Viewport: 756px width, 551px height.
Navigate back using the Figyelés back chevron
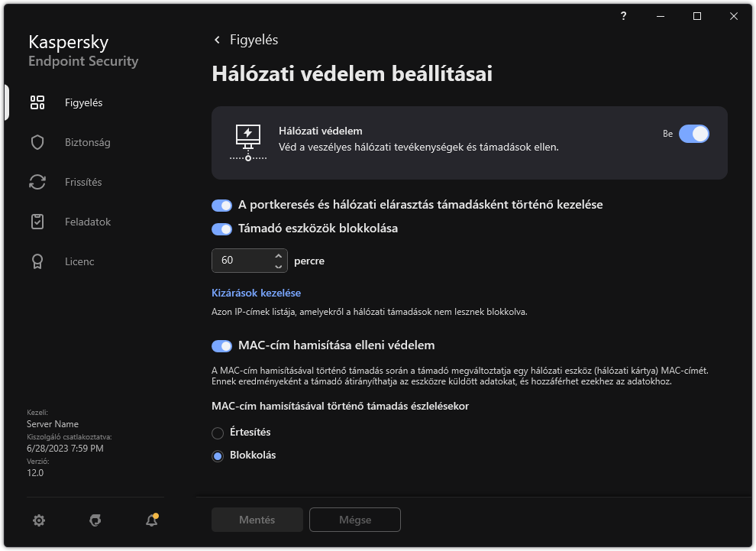pos(217,39)
